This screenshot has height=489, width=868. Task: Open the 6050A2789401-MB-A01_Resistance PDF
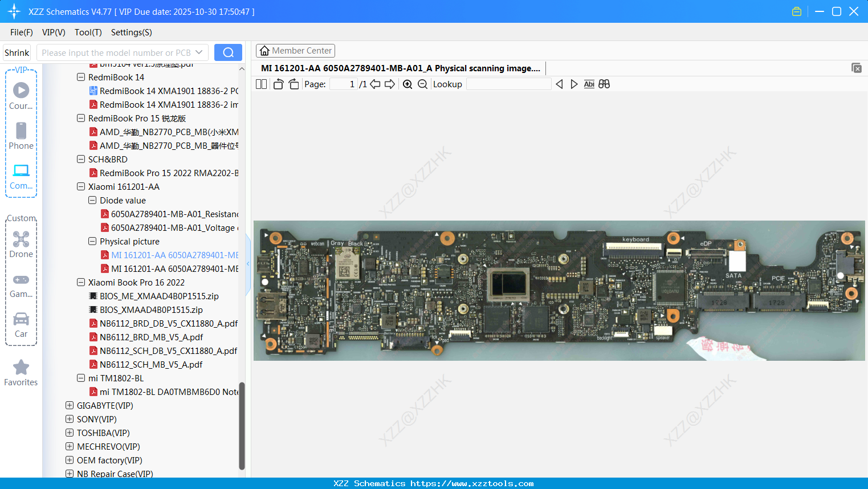pos(170,214)
